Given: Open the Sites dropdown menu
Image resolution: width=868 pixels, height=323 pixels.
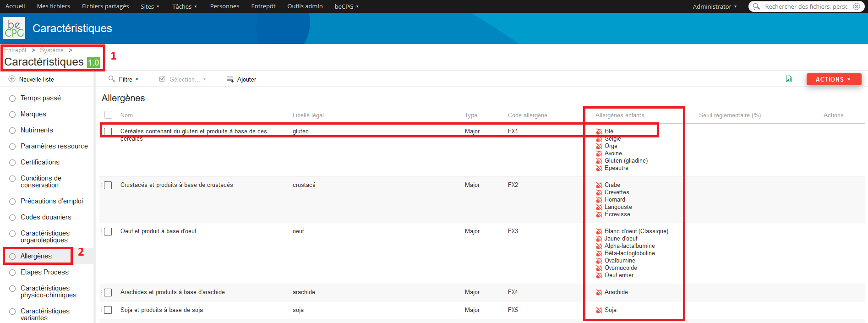Looking at the screenshot, I should tap(150, 6).
